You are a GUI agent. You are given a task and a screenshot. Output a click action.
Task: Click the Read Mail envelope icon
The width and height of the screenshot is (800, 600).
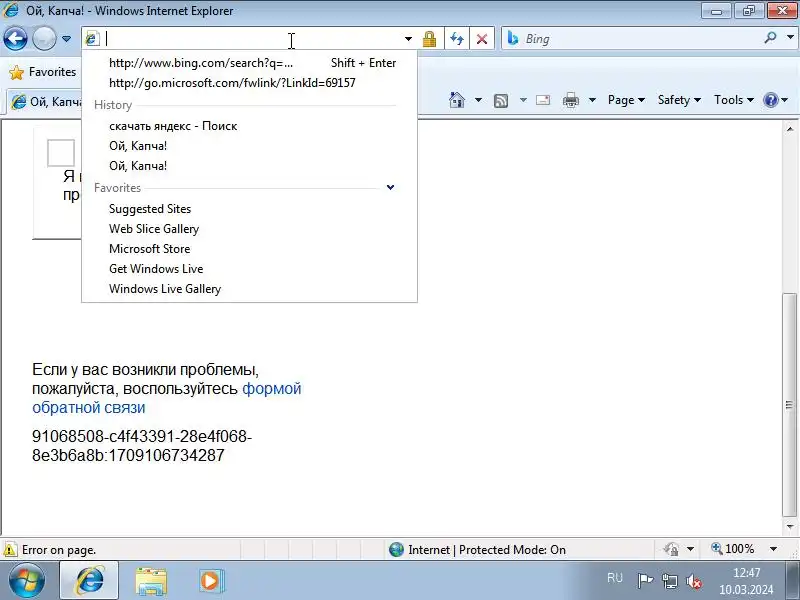[543, 100]
